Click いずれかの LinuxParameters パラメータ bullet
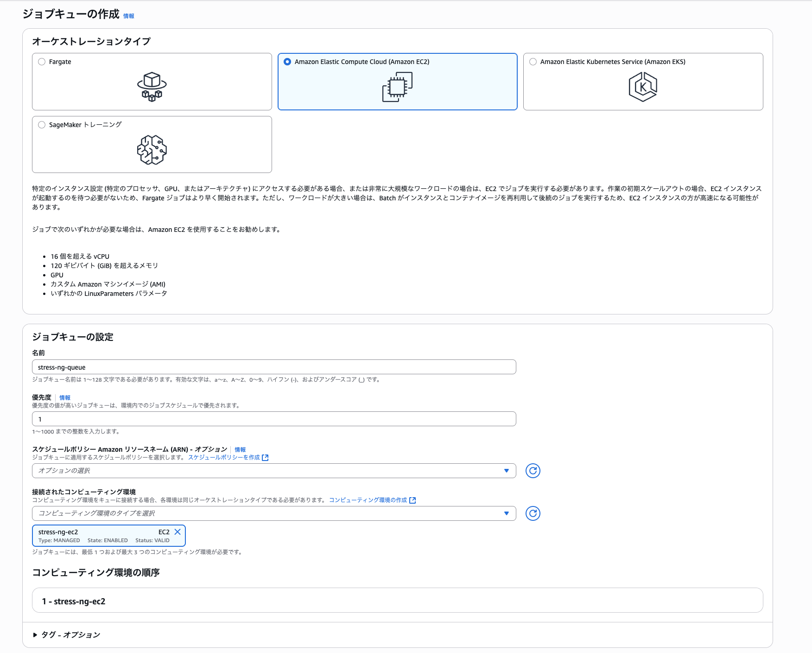 pyautogui.click(x=109, y=294)
